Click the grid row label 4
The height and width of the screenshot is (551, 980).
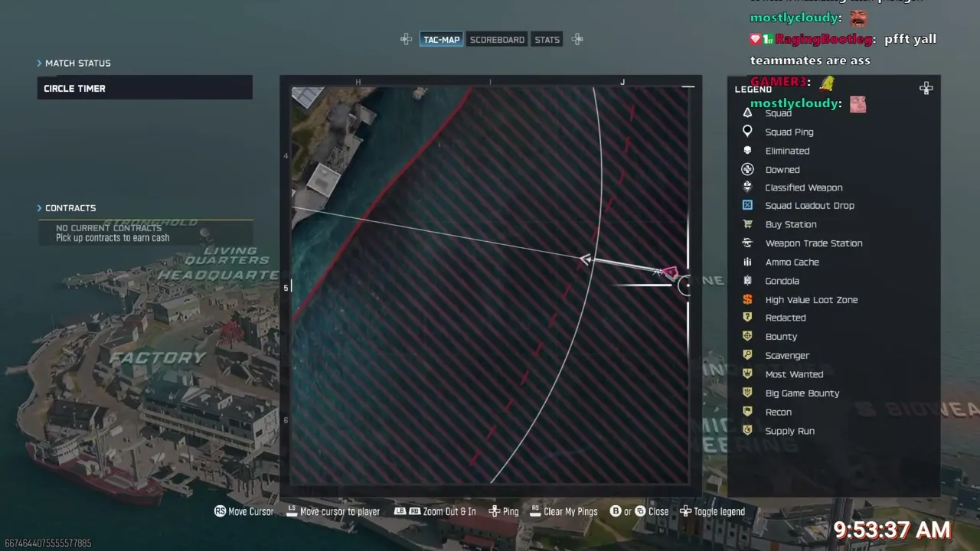point(286,156)
